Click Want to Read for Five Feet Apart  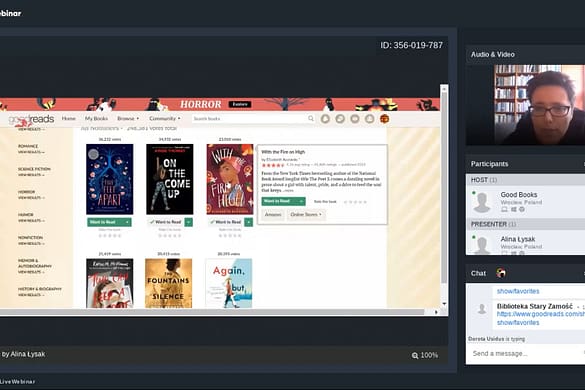[106, 222]
